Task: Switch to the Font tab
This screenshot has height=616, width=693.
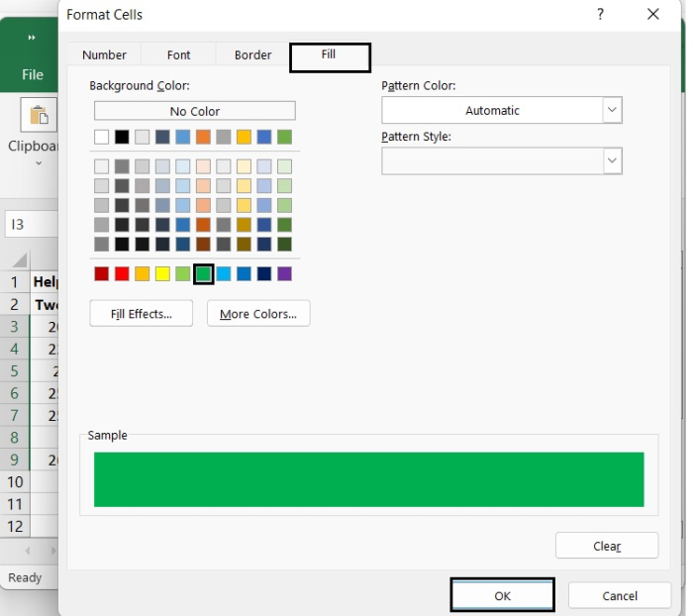Action: pos(179,55)
